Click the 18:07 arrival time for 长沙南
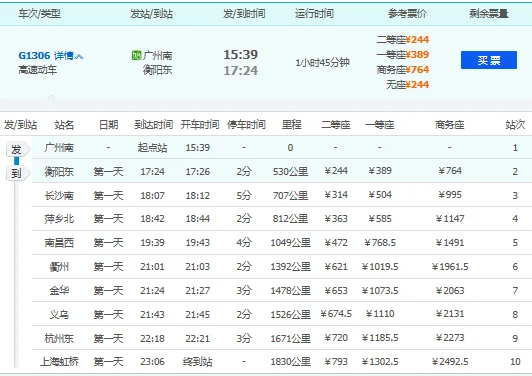Viewport: 532px width, 376px height. (x=152, y=195)
